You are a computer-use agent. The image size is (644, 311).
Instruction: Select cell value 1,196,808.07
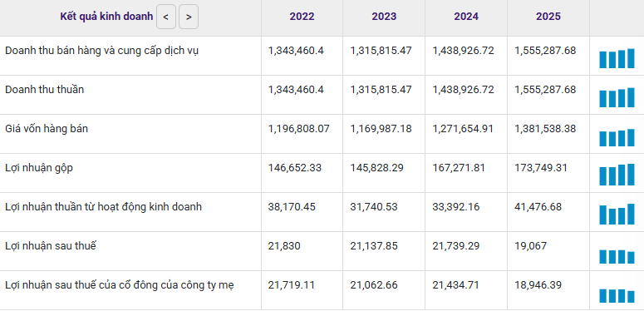tap(298, 129)
